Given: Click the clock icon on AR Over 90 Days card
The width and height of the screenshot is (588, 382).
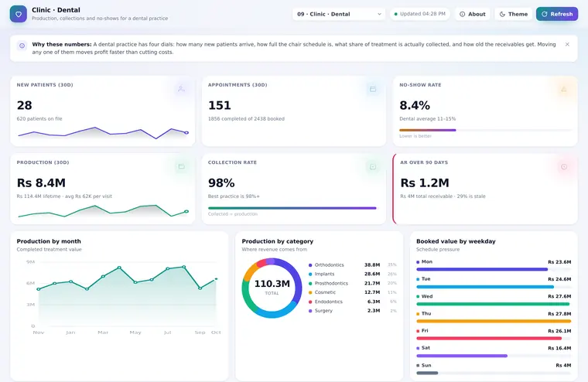Looking at the screenshot, I should pyautogui.click(x=563, y=166).
